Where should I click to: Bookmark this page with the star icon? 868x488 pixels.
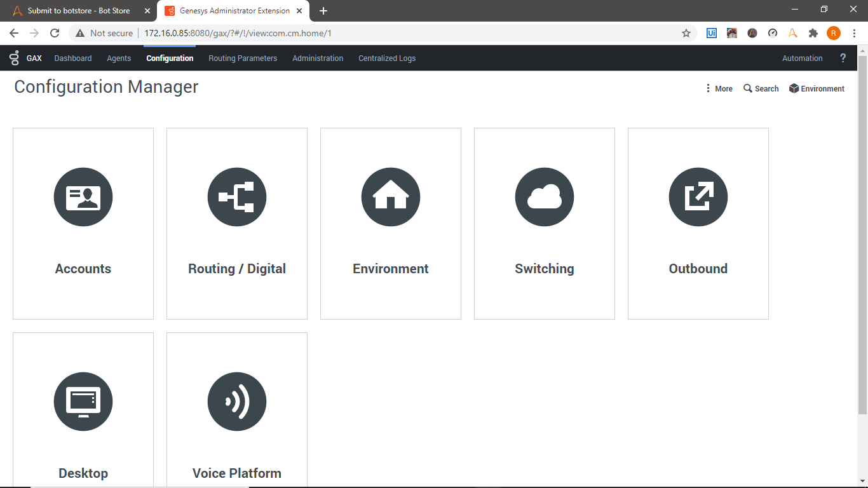coord(686,33)
